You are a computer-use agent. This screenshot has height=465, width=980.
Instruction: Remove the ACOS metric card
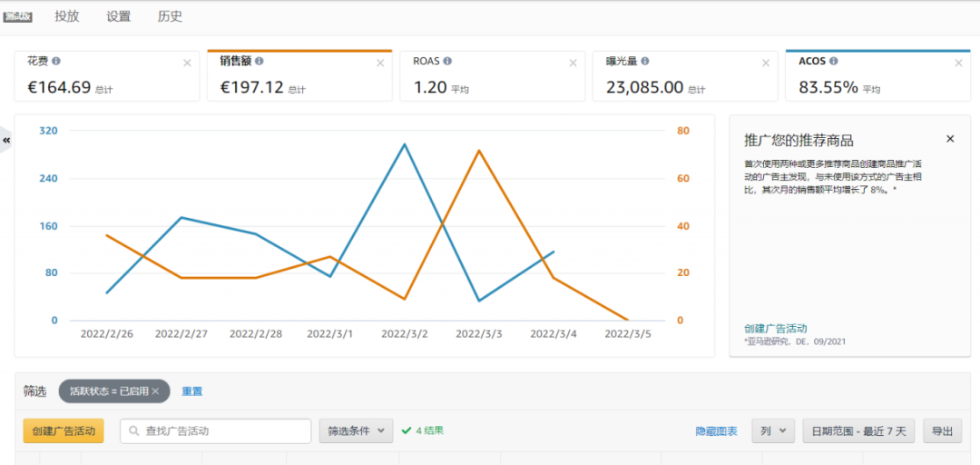[959, 63]
